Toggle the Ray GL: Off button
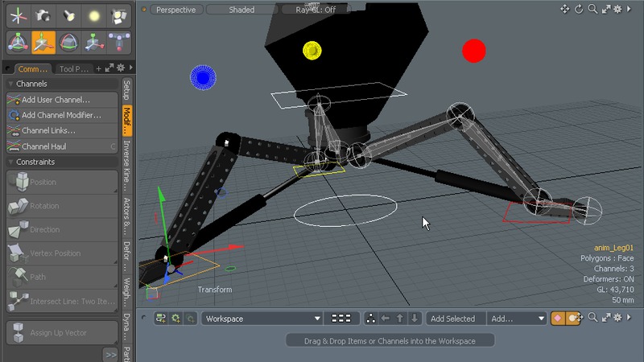 (x=316, y=10)
